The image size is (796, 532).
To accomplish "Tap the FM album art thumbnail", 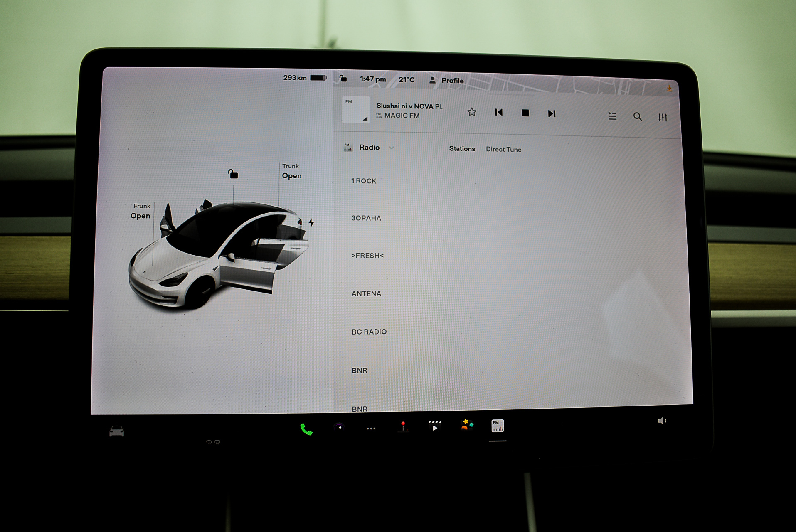I will pos(356,110).
